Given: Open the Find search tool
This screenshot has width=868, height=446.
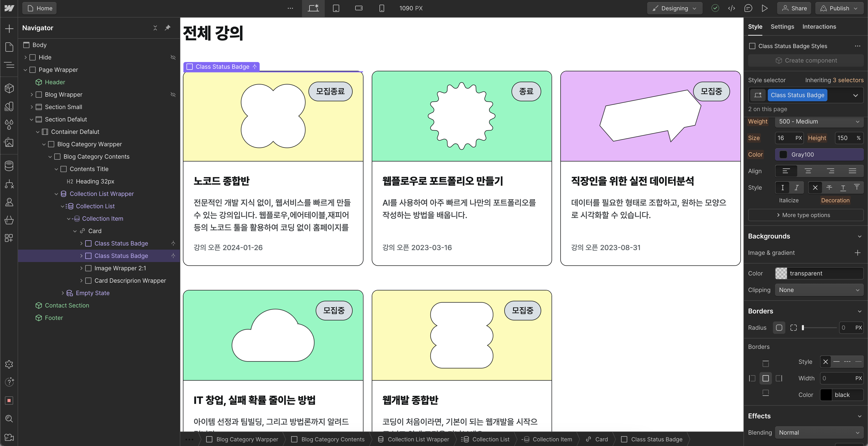Looking at the screenshot, I should click(9, 419).
